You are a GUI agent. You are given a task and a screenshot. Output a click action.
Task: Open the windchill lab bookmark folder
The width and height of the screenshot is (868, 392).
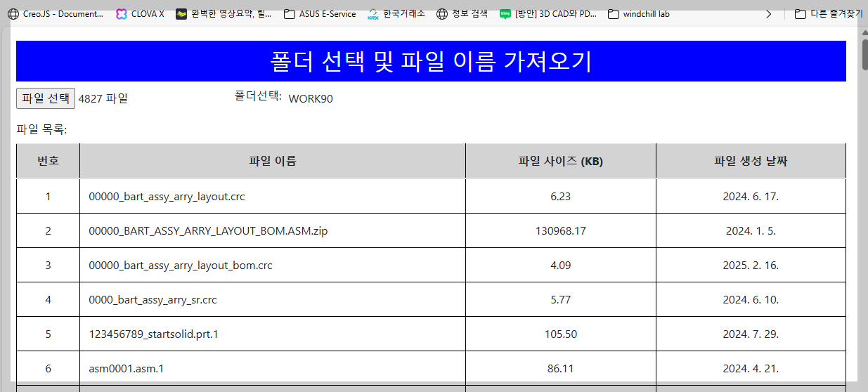click(638, 14)
